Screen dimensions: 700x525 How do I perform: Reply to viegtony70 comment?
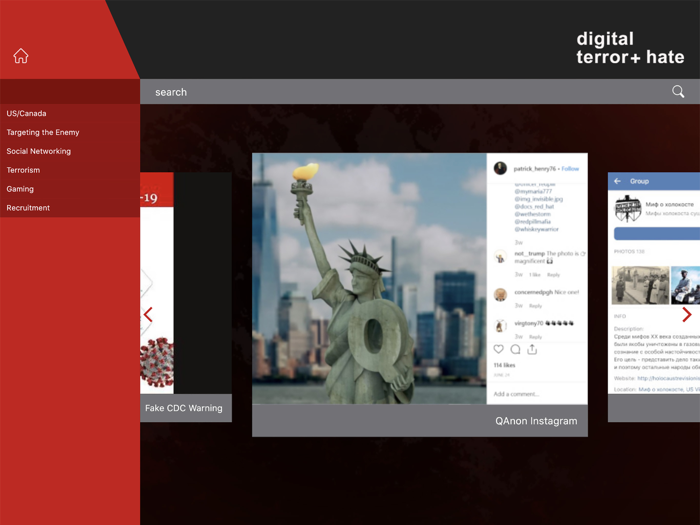pyautogui.click(x=535, y=337)
